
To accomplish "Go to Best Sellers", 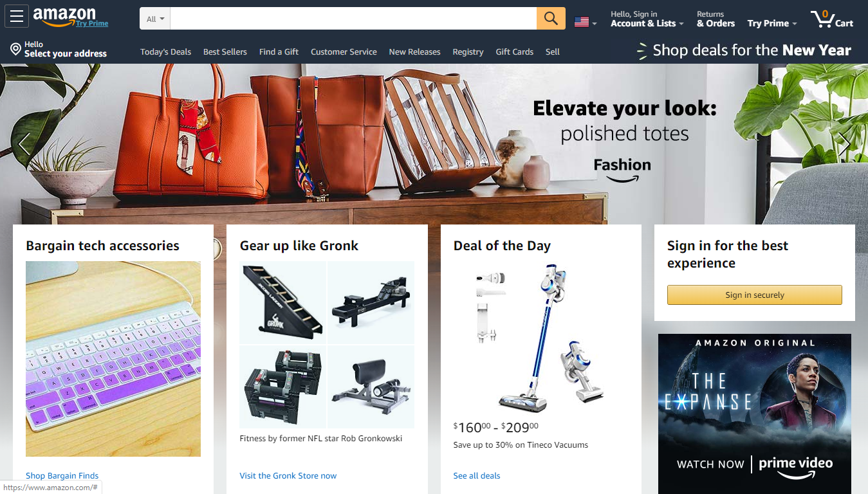I will click(225, 52).
